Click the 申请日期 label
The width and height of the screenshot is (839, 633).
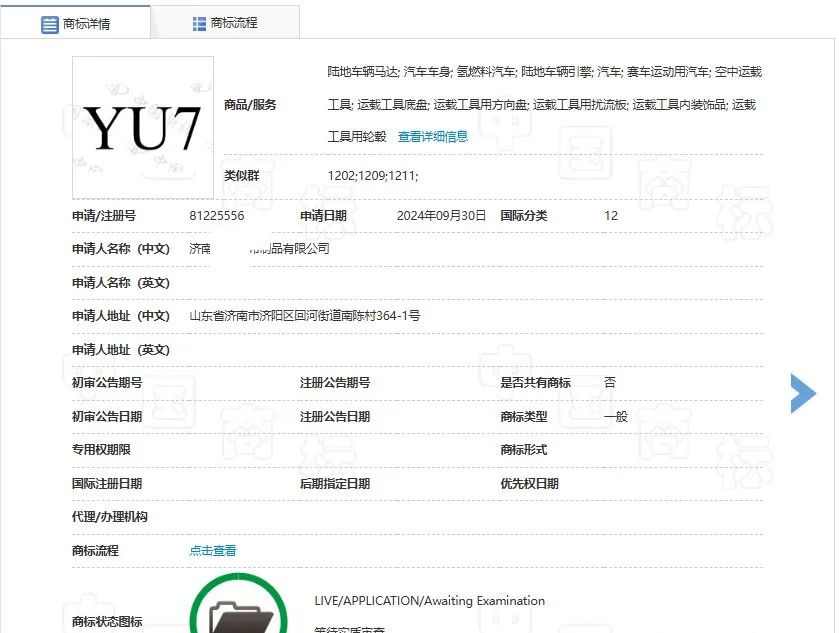(323, 216)
